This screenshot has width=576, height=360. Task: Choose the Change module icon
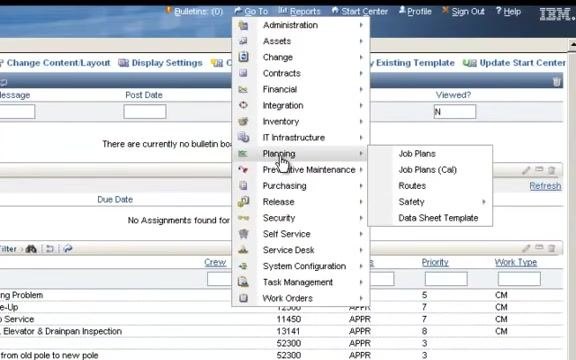[x=243, y=57]
